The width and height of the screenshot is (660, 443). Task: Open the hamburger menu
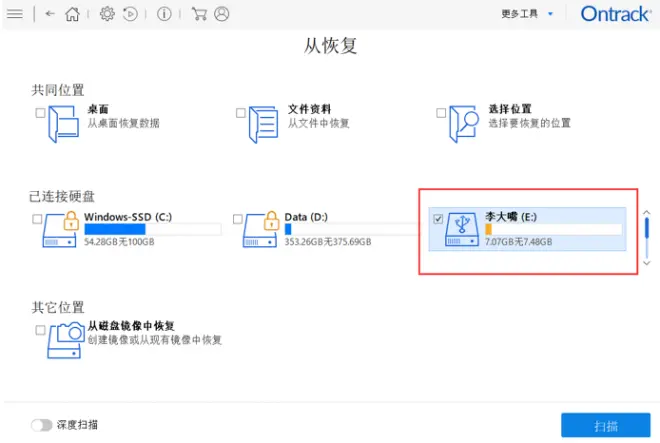(x=15, y=14)
